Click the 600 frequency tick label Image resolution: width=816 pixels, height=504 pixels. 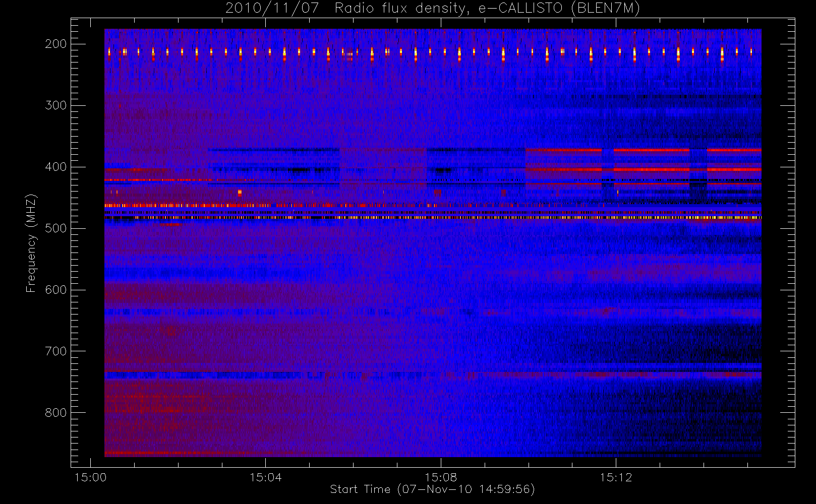tap(55, 290)
